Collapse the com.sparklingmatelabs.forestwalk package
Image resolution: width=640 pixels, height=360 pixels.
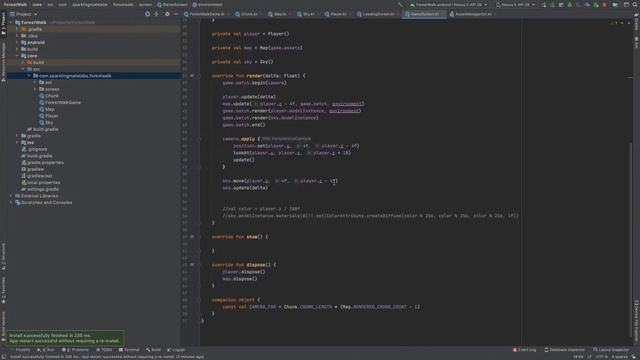29,76
